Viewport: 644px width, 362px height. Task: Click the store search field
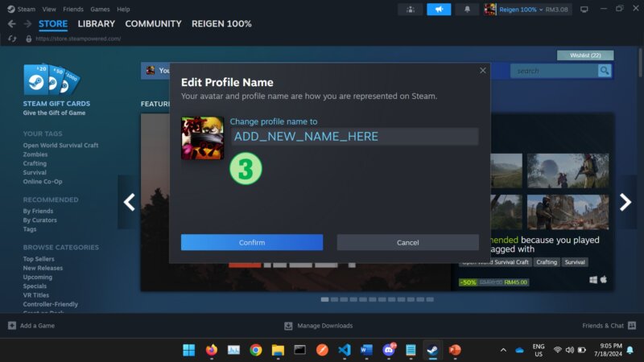pyautogui.click(x=554, y=71)
